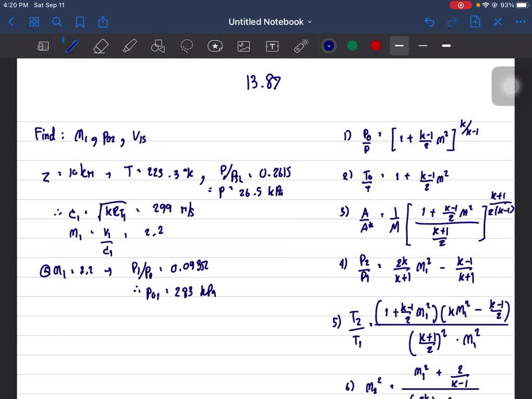Select the Eraser tool
This screenshot has width=532, height=399.
point(100,46)
